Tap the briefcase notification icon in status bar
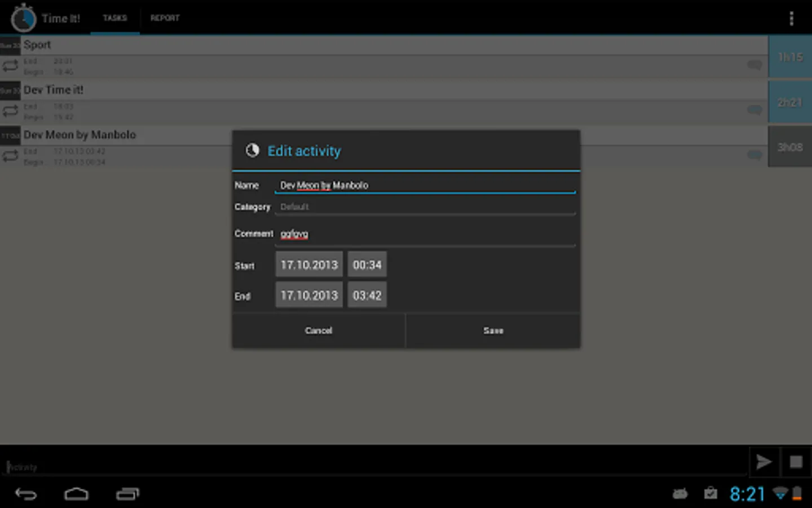Viewport: 812px width, 508px height. (710, 493)
